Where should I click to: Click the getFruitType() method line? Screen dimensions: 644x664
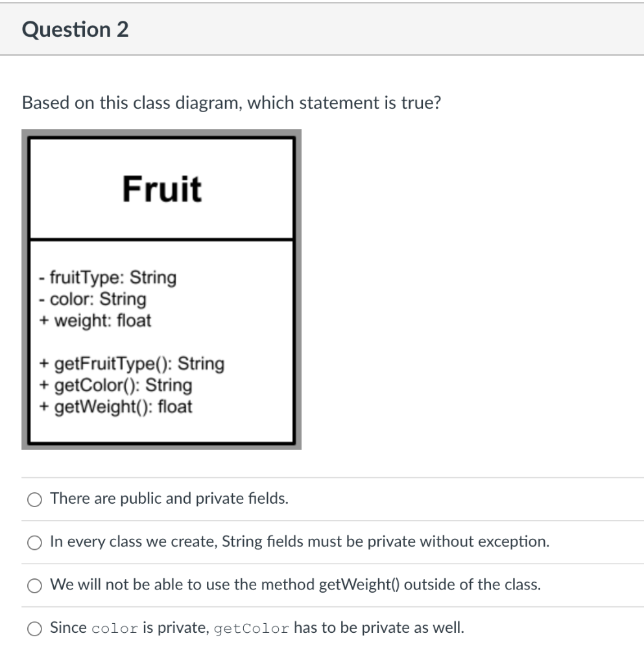pos(131,364)
